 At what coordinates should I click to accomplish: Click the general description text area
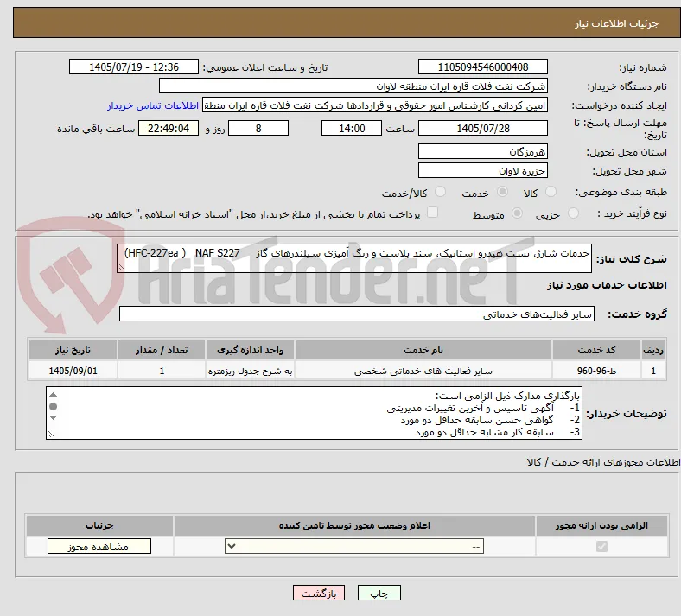pyautogui.click(x=354, y=258)
